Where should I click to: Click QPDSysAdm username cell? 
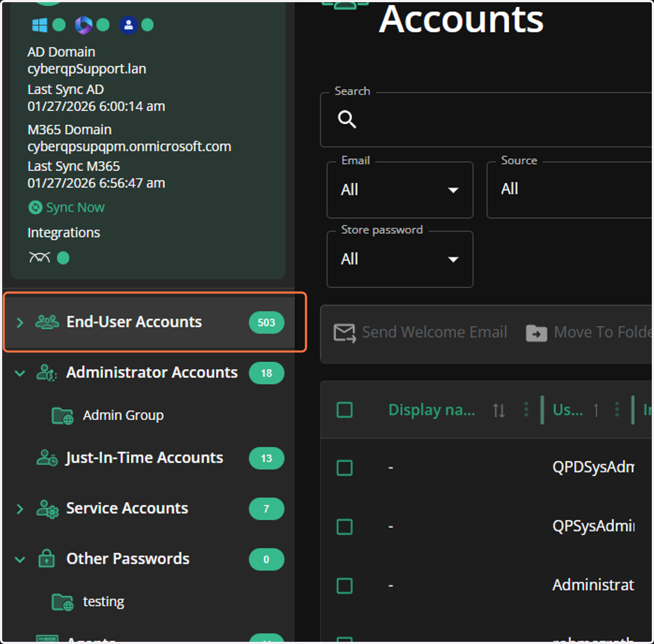point(594,467)
